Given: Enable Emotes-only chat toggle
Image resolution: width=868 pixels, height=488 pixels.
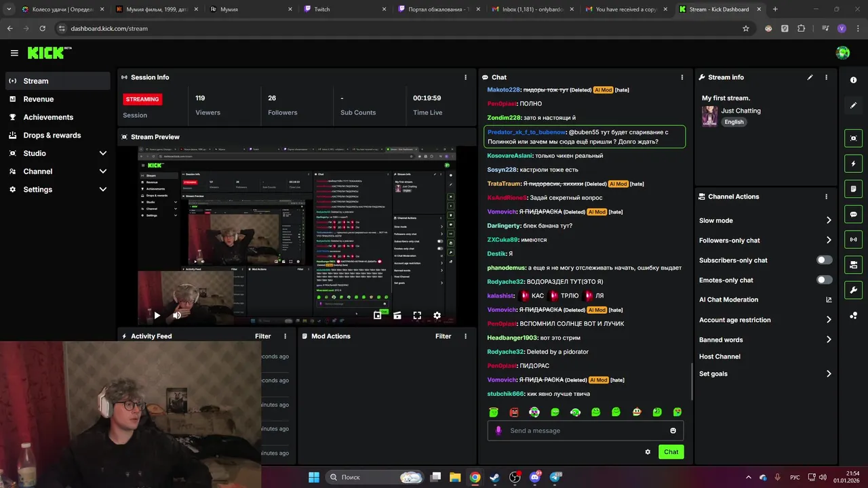Looking at the screenshot, I should [x=825, y=280].
